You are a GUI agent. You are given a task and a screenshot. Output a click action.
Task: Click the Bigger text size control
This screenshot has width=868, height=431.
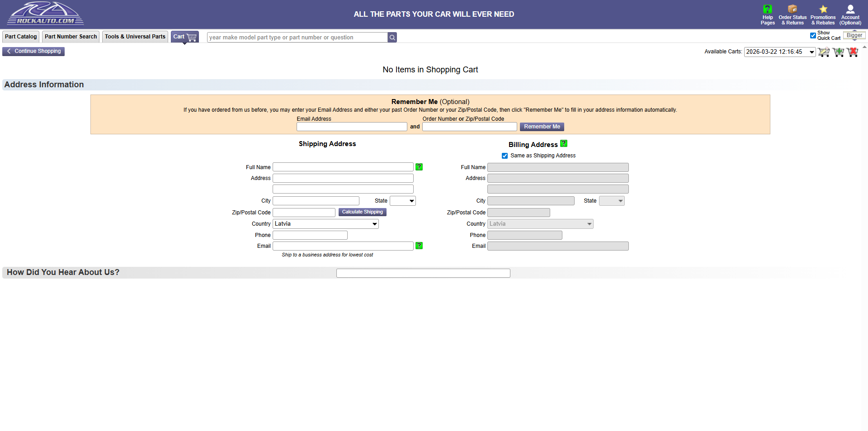pos(854,35)
